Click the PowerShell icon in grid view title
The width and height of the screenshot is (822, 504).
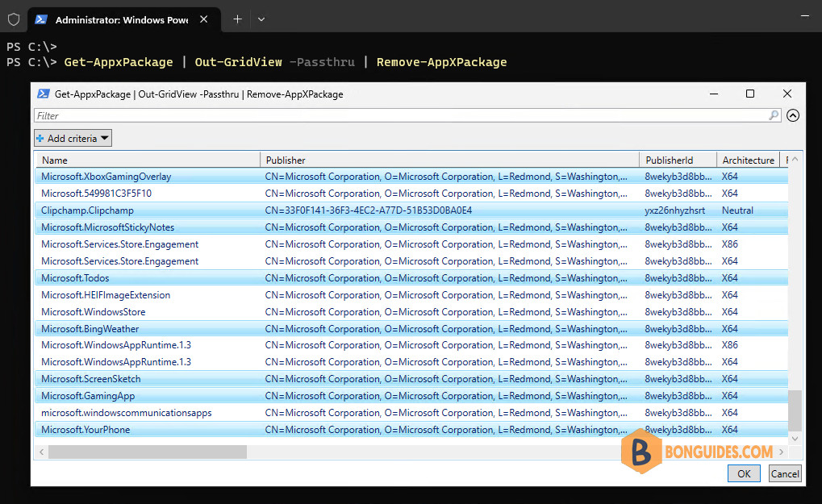click(44, 94)
